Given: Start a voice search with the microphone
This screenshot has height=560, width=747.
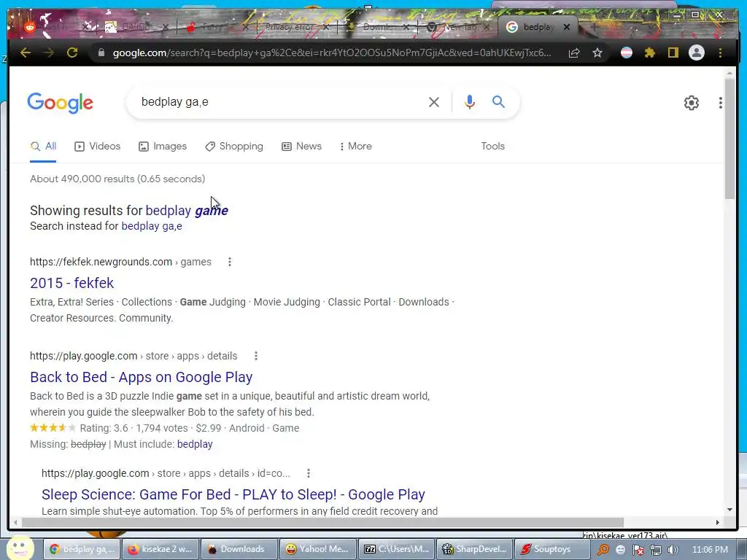Looking at the screenshot, I should click(469, 102).
